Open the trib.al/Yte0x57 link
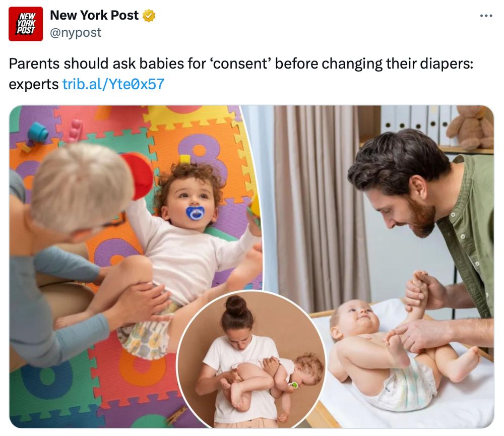 coord(113,84)
